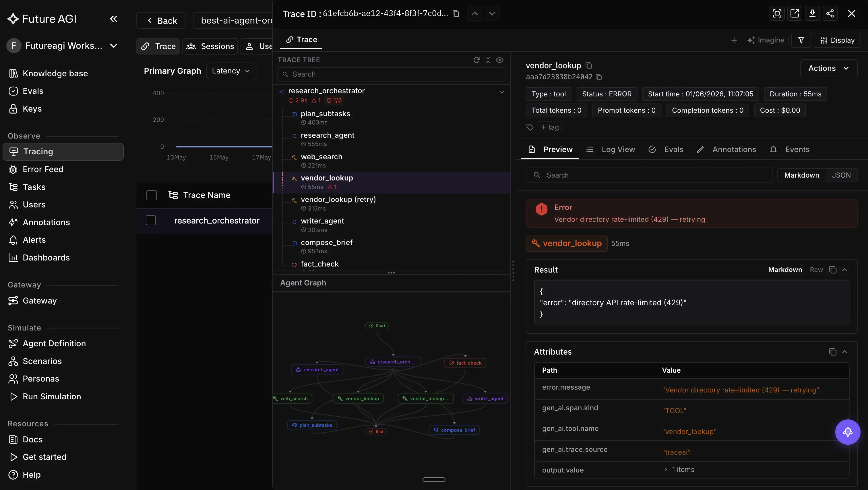The height and width of the screenshot is (490, 868).
Task: Open Agent Definition page
Action: pyautogui.click(x=54, y=343)
